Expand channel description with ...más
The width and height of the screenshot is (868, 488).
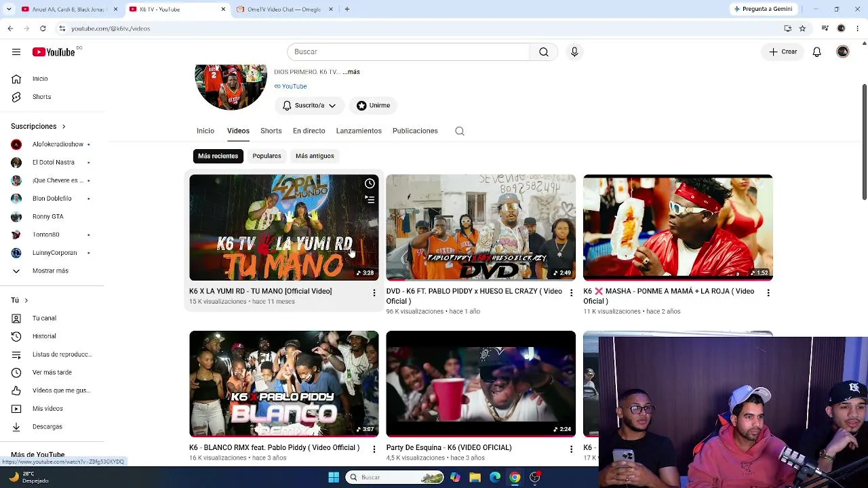pyautogui.click(x=351, y=72)
